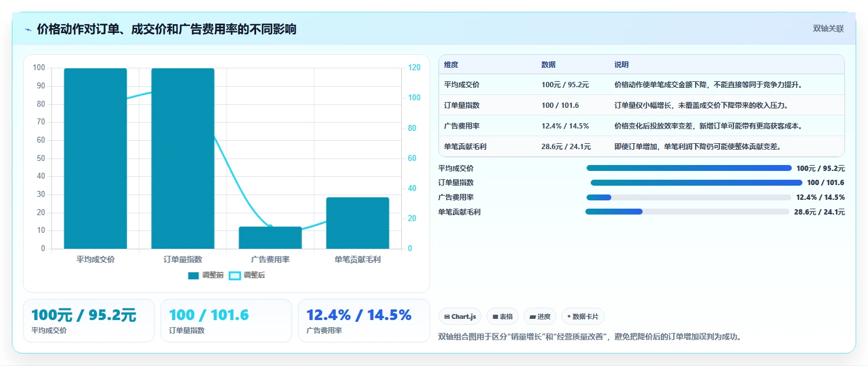
Task: Click the right axis label 120
Action: pos(415,68)
